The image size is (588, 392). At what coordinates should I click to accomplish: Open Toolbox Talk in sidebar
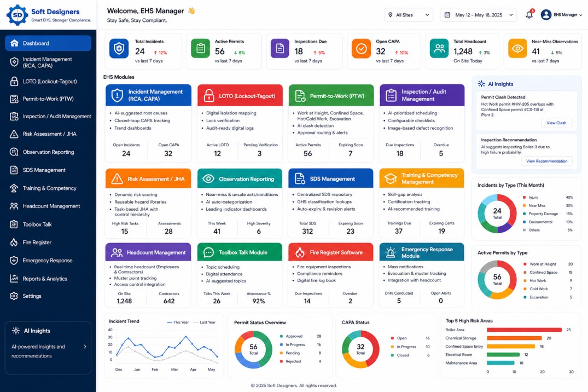coord(48,224)
